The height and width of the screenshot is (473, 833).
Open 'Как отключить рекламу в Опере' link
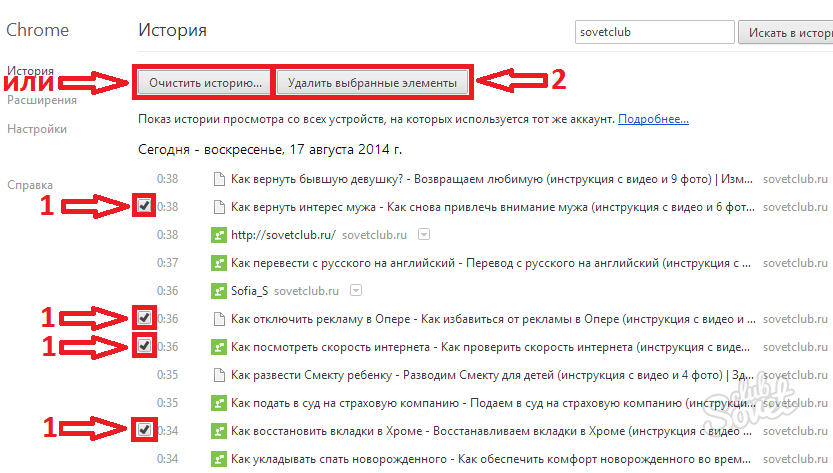[493, 319]
